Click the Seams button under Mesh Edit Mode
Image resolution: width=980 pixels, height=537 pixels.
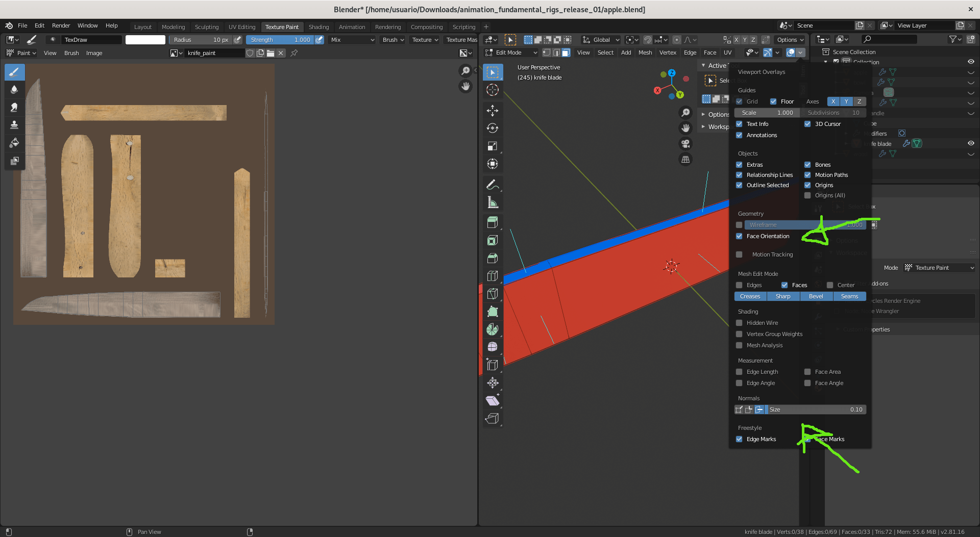[x=849, y=296]
